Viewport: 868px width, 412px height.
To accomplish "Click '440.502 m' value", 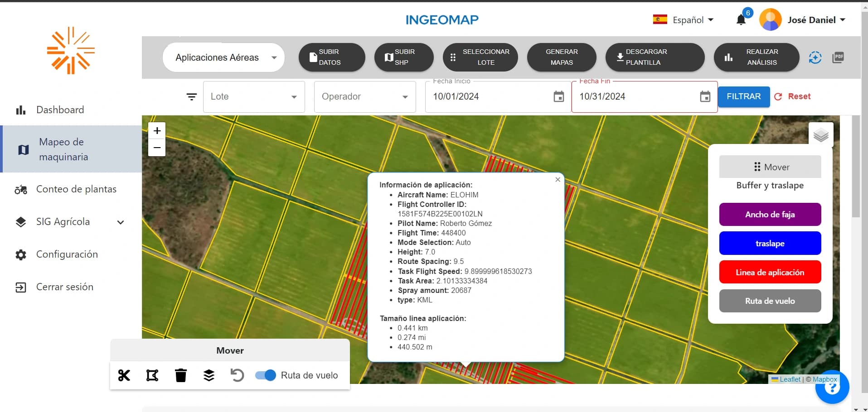I will click(x=415, y=347).
